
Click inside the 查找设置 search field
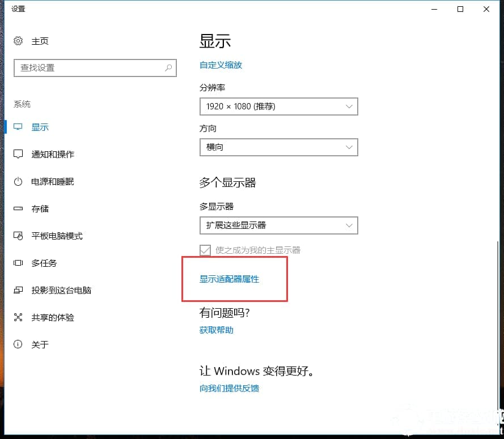[85, 68]
